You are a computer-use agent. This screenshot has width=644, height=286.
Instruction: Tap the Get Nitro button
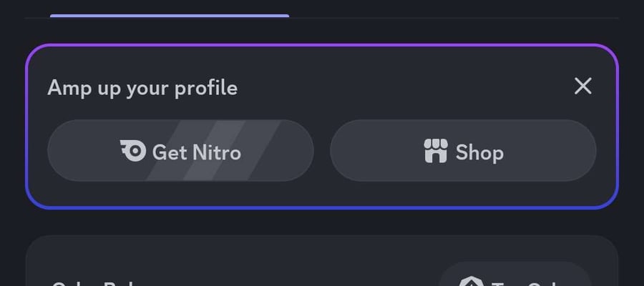[x=181, y=151]
